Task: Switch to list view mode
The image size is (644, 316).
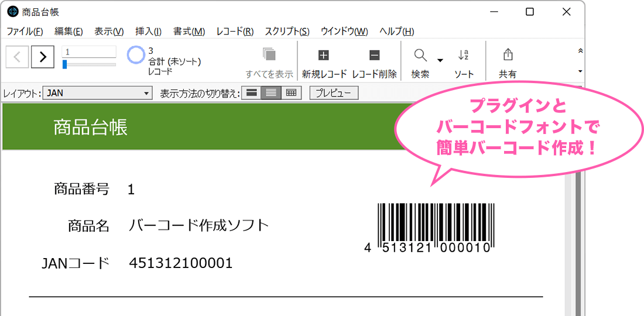Action: [271, 93]
